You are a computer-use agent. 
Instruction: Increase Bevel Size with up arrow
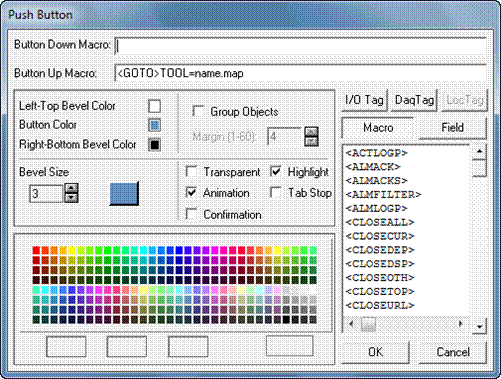click(71, 188)
